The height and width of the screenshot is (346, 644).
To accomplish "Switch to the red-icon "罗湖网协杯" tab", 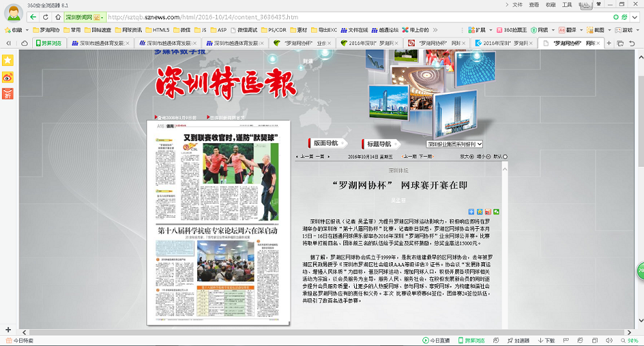I will 437,43.
